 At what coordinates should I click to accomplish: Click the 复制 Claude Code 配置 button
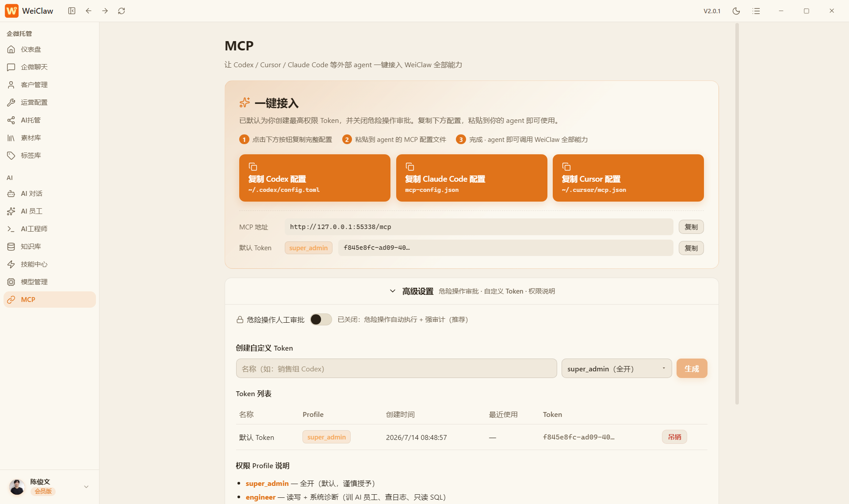pos(471,178)
